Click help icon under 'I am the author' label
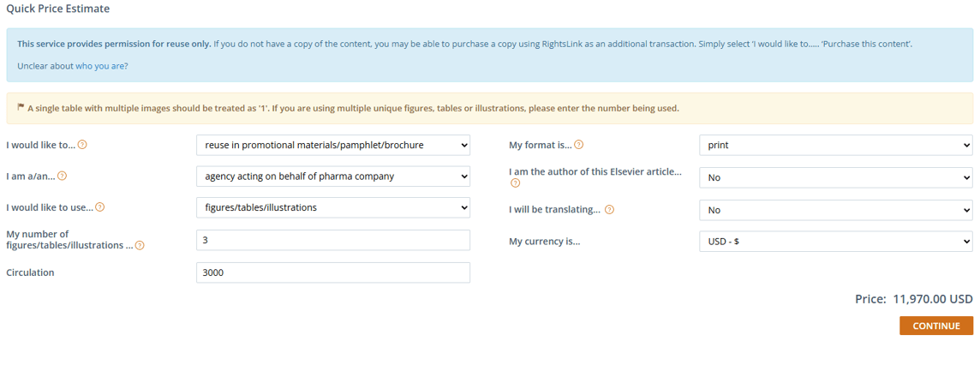980x365 pixels. [x=515, y=183]
